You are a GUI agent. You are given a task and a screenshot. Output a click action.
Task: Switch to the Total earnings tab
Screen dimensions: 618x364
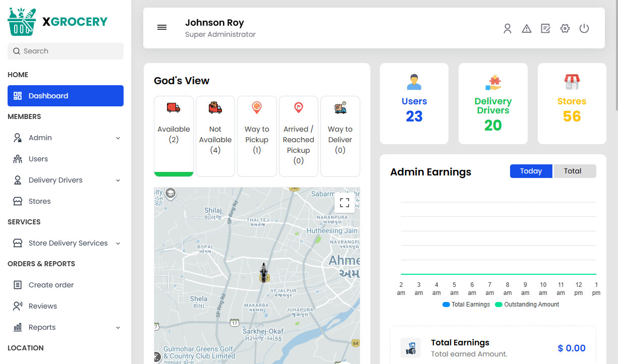tap(575, 171)
